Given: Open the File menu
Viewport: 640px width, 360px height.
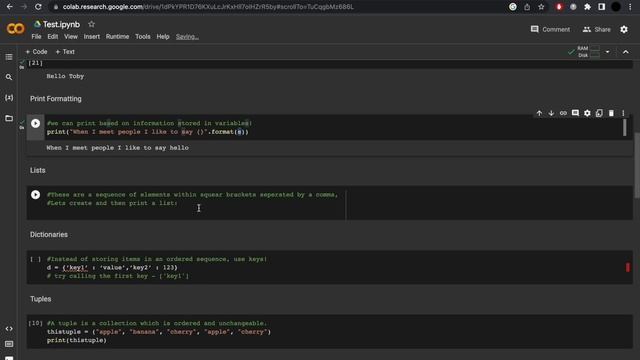Looking at the screenshot, I should pos(36,37).
